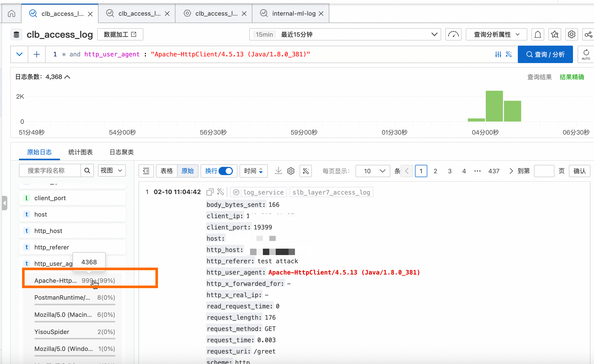This screenshot has width=594, height=364.
Task: Click the copy icon beside log timestamp
Action: click(210, 192)
